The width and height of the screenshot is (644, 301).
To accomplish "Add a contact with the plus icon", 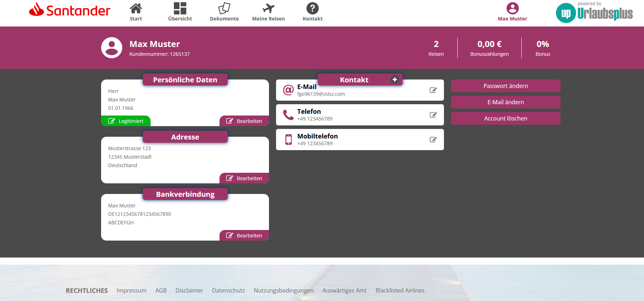I will (395, 79).
